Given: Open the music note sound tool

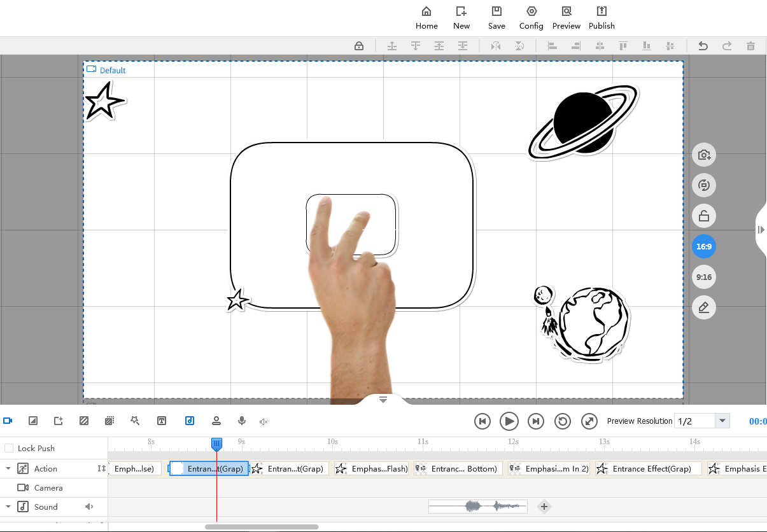Looking at the screenshot, I should 190,421.
